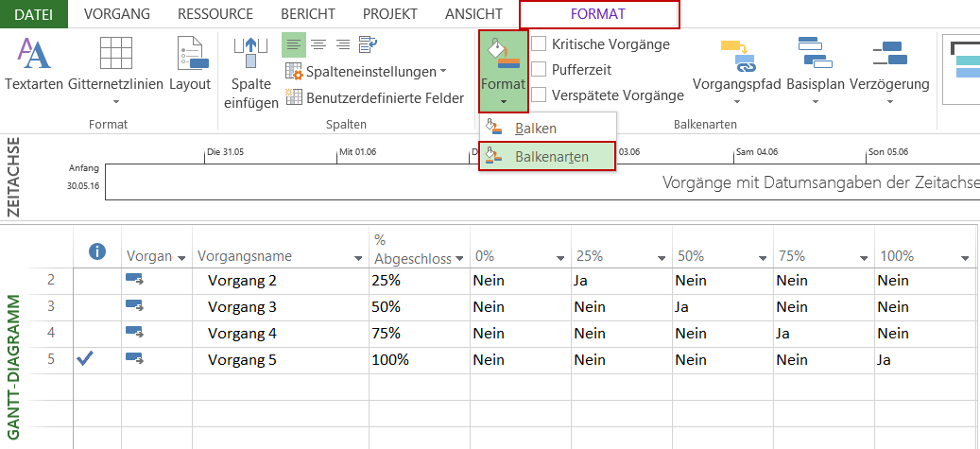
Task: Open the Vorgangsname column filter arrow
Action: [358, 258]
